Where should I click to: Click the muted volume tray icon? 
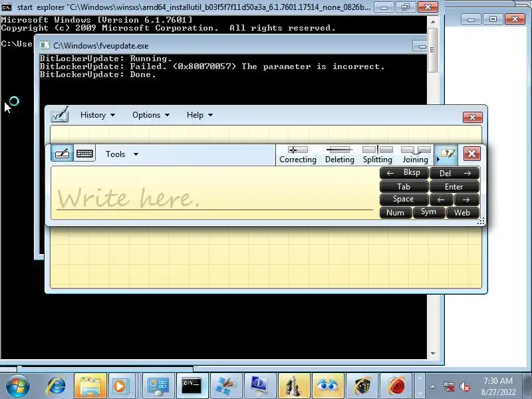coord(464,386)
